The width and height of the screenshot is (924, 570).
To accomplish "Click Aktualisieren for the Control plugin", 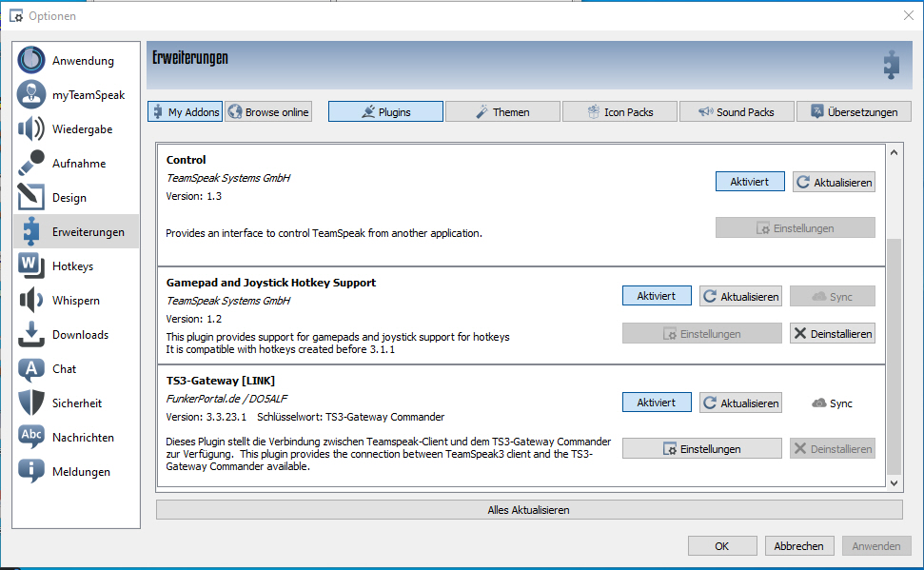I will coord(834,182).
